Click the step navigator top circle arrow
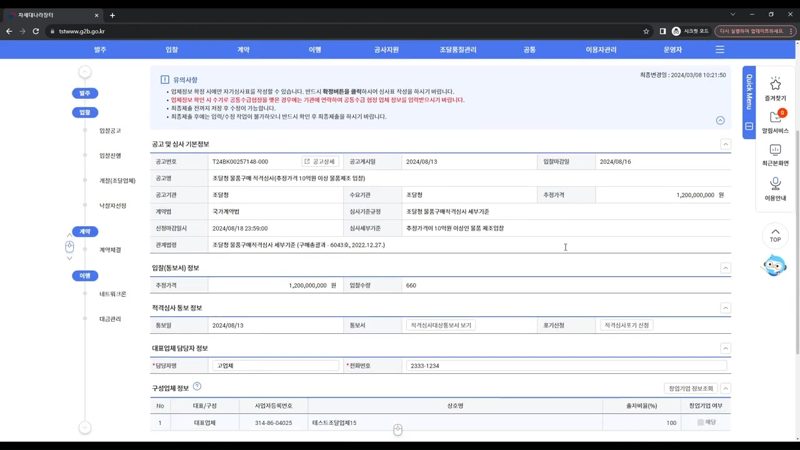The height and width of the screenshot is (450, 800). (x=85, y=72)
